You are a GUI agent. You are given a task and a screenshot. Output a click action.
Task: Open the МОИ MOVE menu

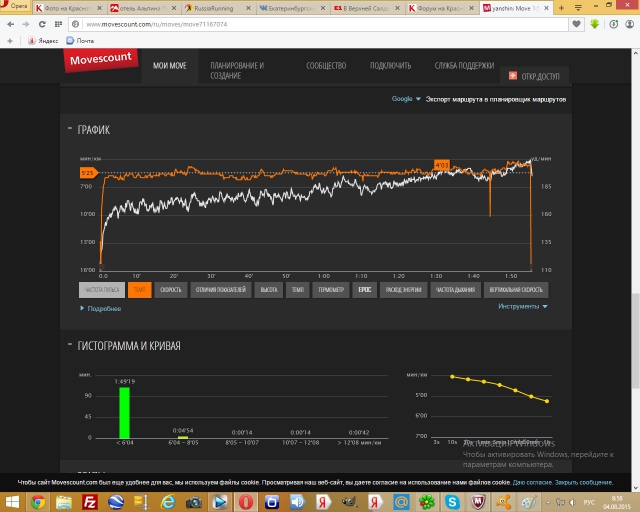pos(170,66)
